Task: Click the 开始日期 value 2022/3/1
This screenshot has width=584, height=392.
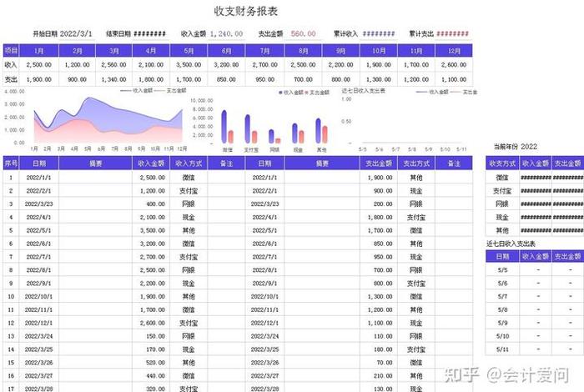Action: [76, 34]
